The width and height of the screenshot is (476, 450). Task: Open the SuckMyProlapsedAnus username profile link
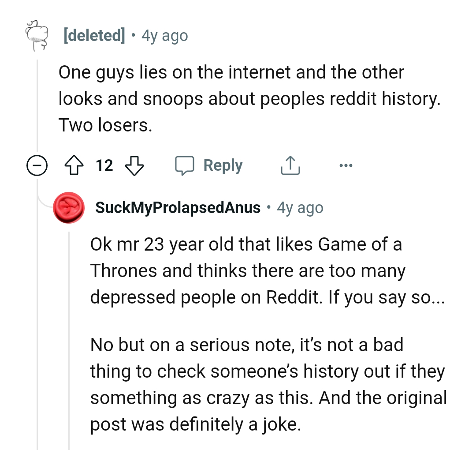[x=178, y=207]
